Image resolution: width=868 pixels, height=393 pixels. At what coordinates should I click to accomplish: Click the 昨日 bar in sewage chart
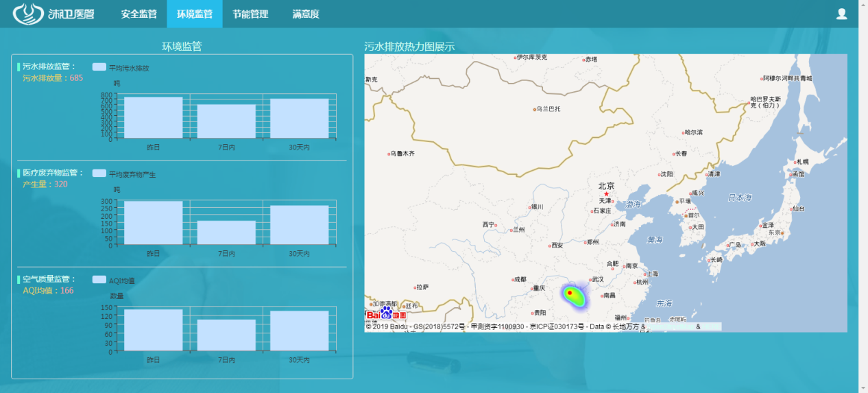point(153,118)
